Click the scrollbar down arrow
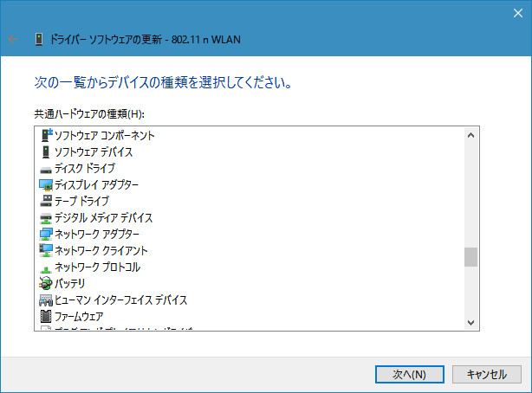 [x=471, y=322]
